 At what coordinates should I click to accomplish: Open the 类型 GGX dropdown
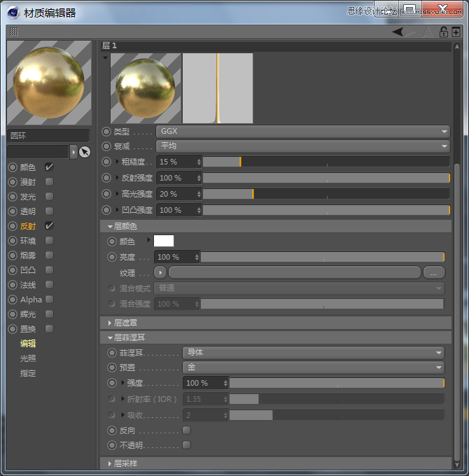point(302,131)
